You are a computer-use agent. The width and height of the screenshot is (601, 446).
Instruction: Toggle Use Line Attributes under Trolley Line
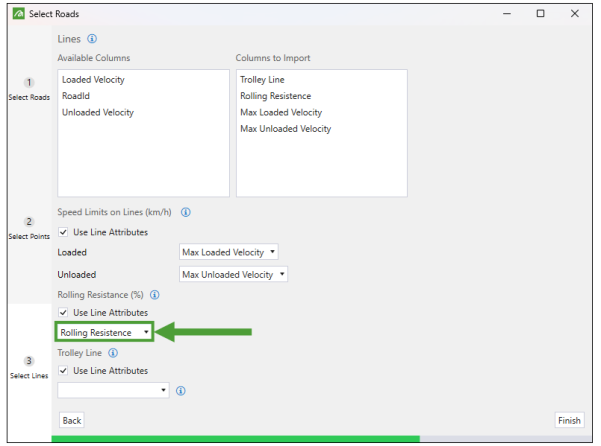click(63, 371)
